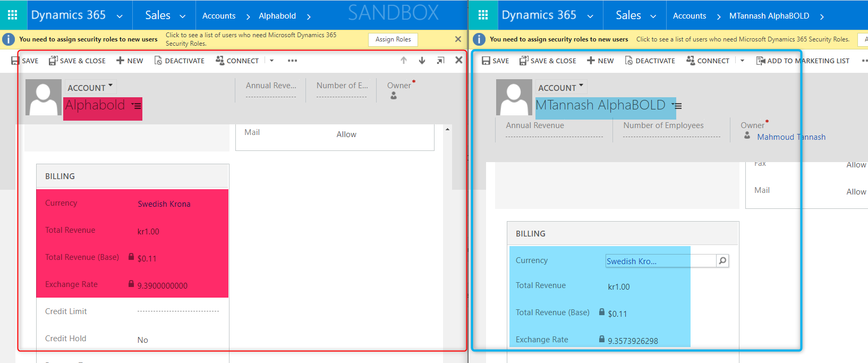Click Exchange Rate 9.3900000000 value

[163, 286]
